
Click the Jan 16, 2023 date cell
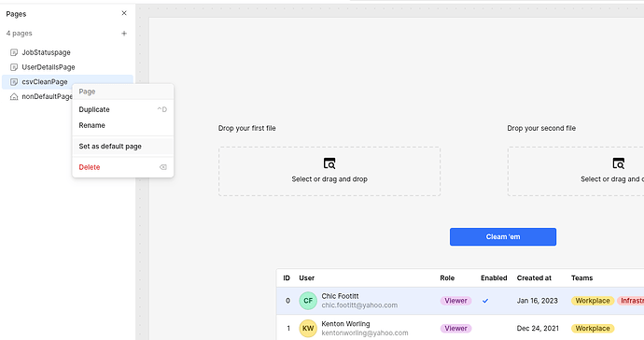(x=538, y=301)
